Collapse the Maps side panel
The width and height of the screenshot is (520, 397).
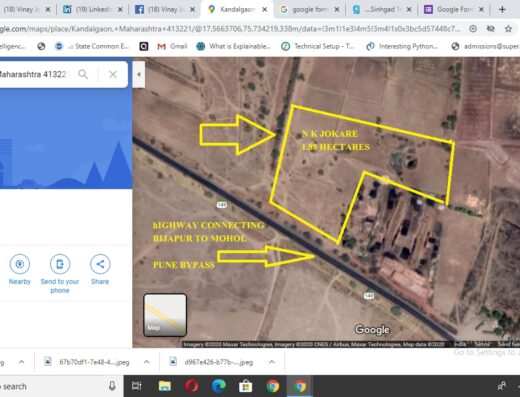139,74
